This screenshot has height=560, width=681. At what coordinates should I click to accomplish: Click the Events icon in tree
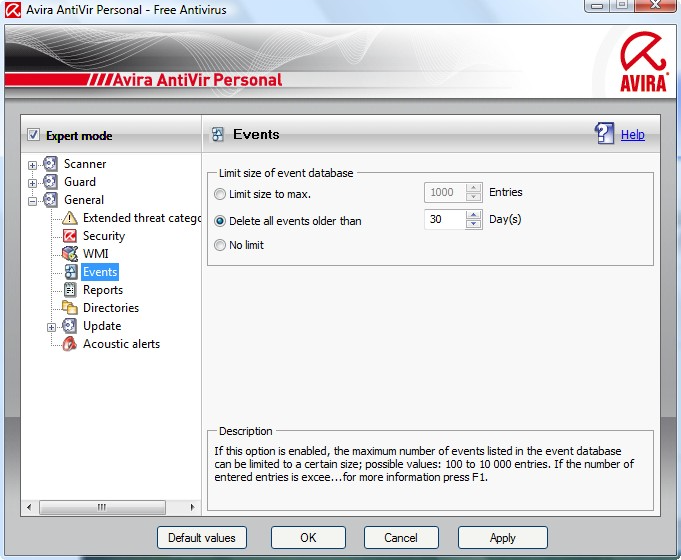coord(71,272)
